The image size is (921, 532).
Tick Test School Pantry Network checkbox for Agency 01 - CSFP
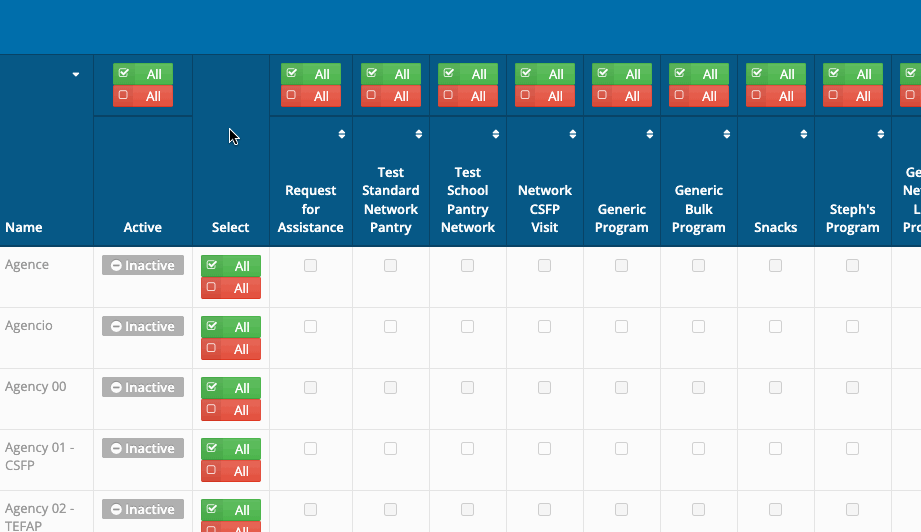(x=468, y=449)
